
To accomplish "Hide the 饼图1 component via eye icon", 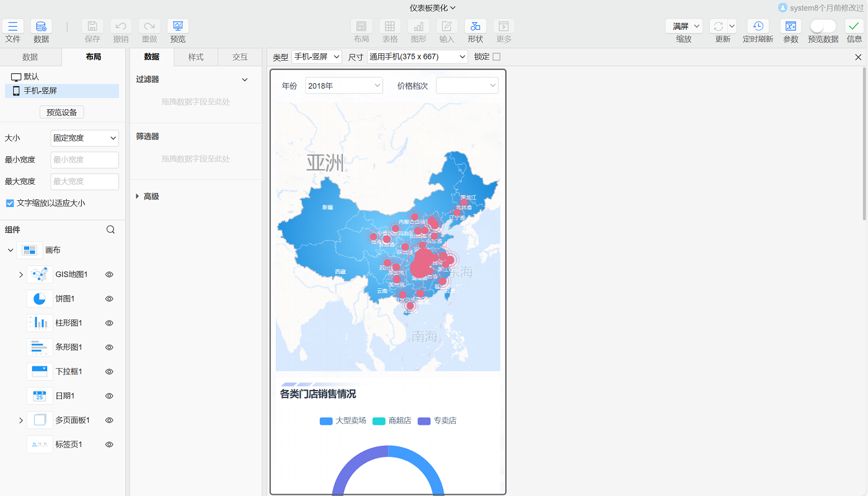I will click(109, 299).
